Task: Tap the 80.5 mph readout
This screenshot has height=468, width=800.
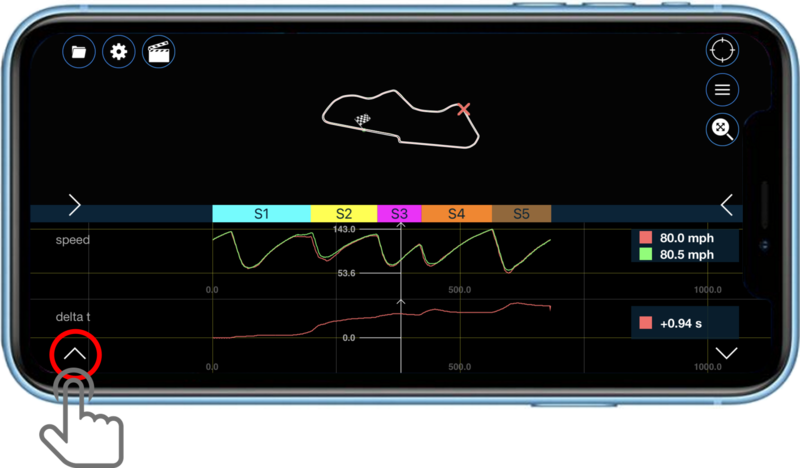Action: [x=687, y=254]
